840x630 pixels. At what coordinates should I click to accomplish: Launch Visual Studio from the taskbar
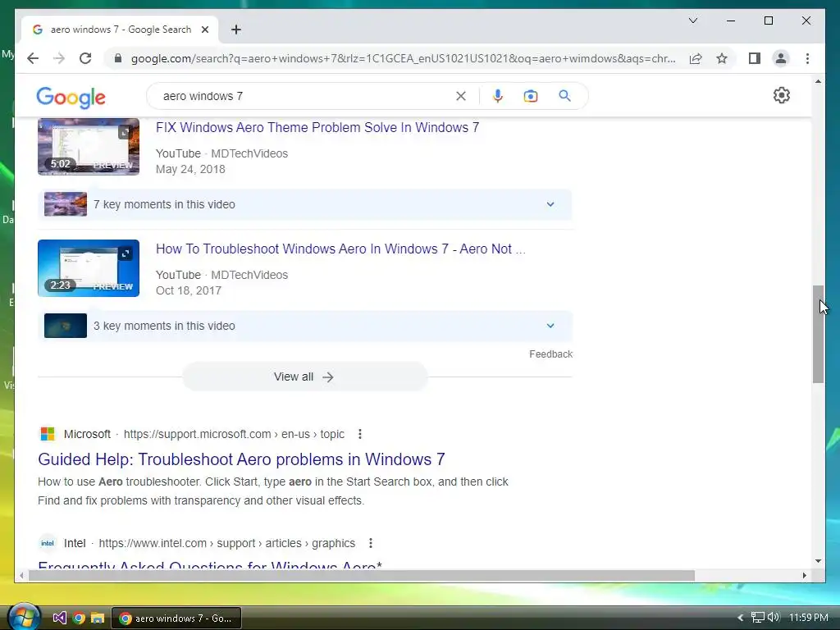[59, 619]
